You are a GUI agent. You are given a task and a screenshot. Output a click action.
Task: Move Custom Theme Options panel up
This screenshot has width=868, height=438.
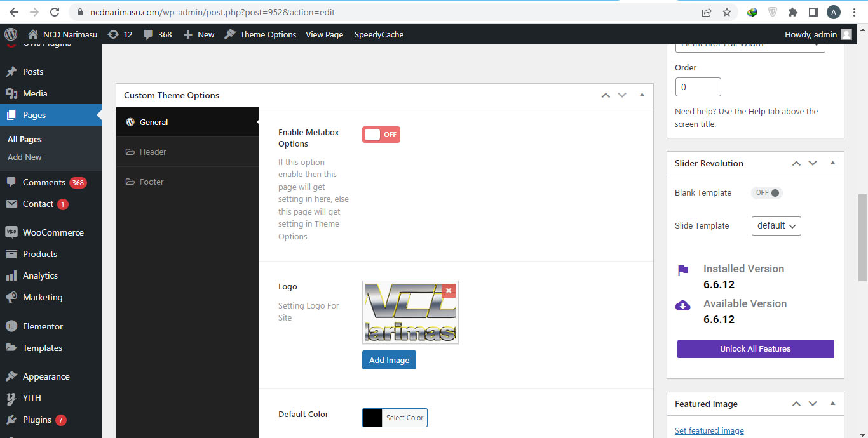(x=606, y=95)
